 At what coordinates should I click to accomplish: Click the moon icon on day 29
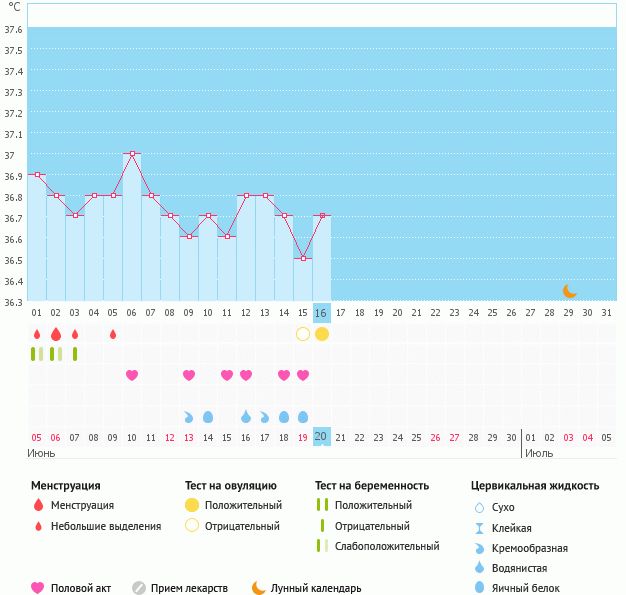click(x=569, y=291)
